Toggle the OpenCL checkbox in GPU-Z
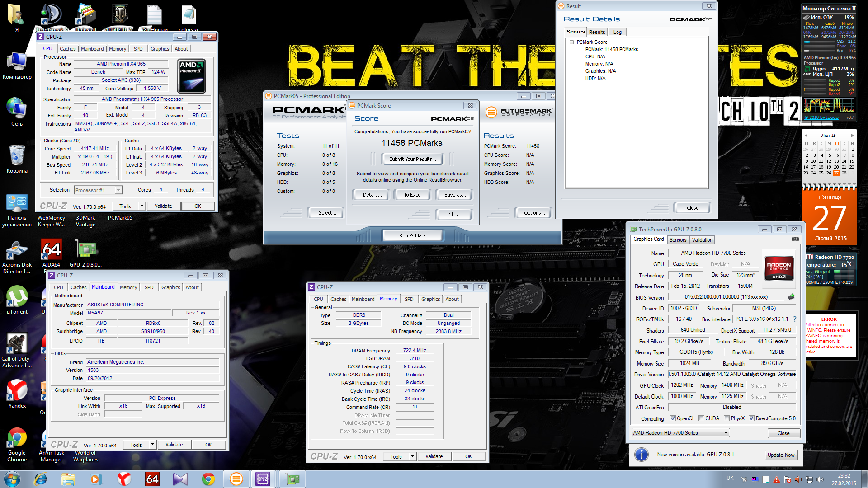 pos(673,418)
